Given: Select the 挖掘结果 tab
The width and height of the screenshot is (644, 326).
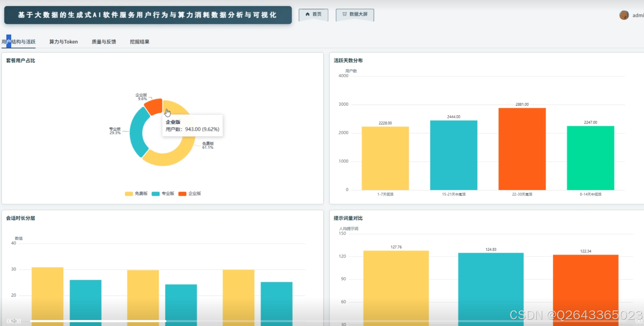Looking at the screenshot, I should point(140,42).
